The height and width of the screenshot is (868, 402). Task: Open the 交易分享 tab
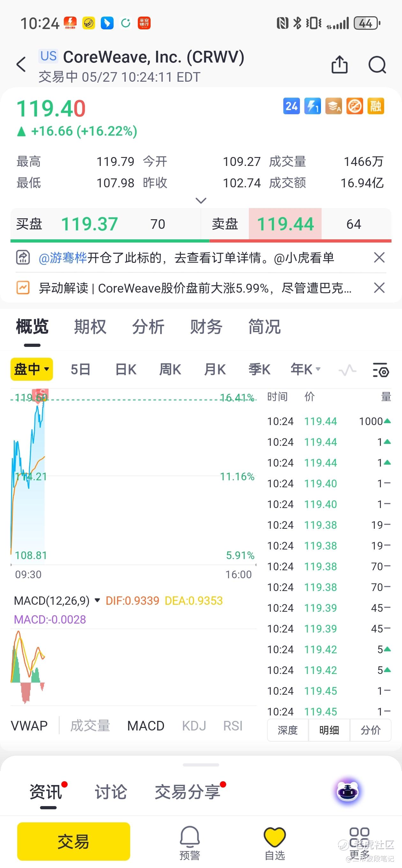click(187, 792)
